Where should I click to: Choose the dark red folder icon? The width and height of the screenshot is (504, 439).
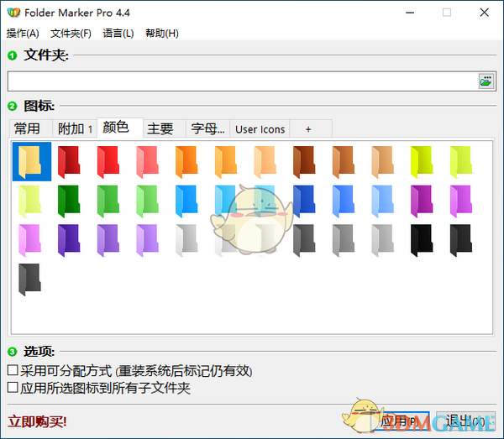(69, 161)
